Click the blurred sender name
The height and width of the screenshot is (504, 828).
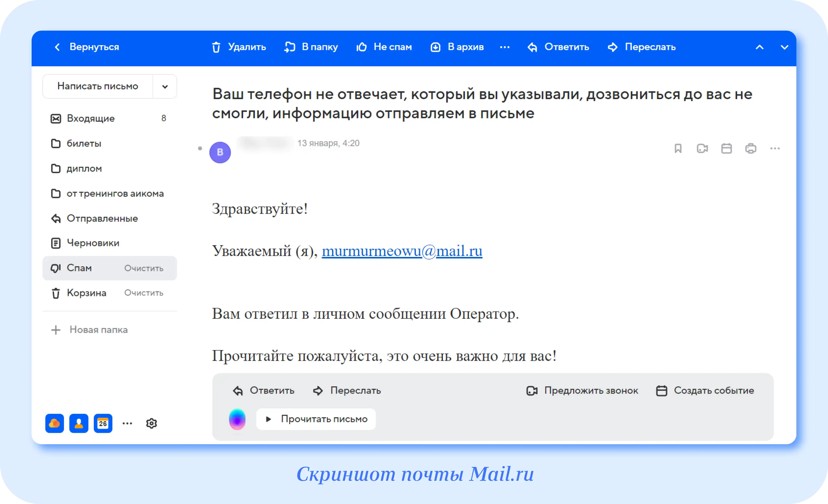coord(265,144)
